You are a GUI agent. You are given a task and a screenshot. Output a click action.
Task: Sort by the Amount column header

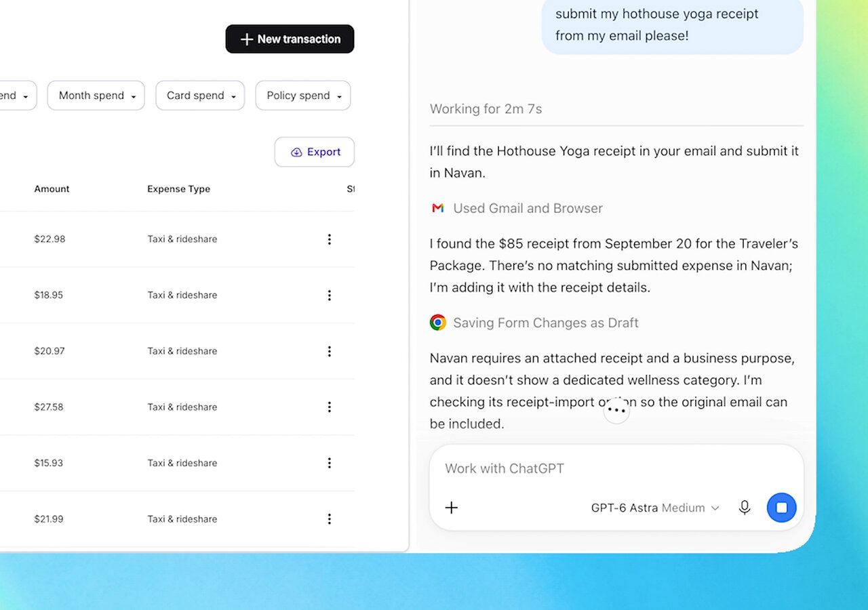[x=52, y=189]
